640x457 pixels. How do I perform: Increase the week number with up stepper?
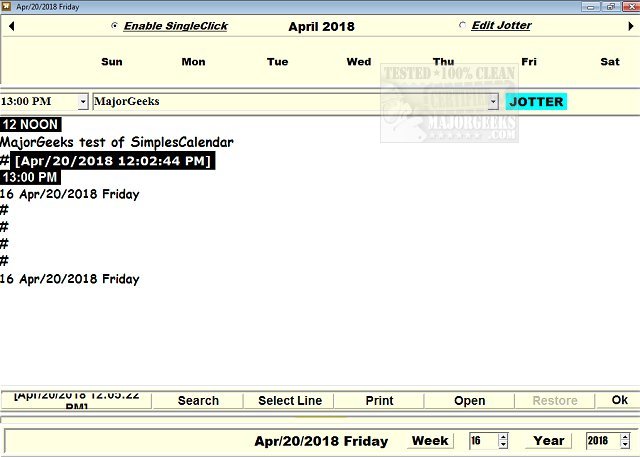503,437
